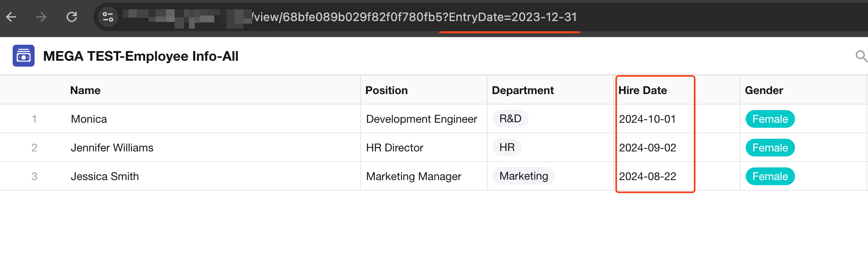Click the Marketing department tag

[x=523, y=176]
